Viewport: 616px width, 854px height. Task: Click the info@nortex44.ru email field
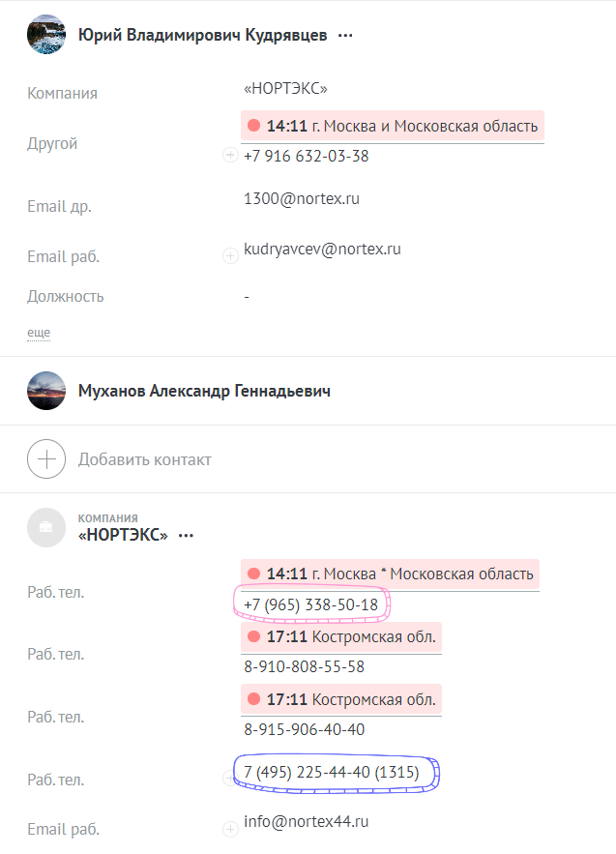306,822
